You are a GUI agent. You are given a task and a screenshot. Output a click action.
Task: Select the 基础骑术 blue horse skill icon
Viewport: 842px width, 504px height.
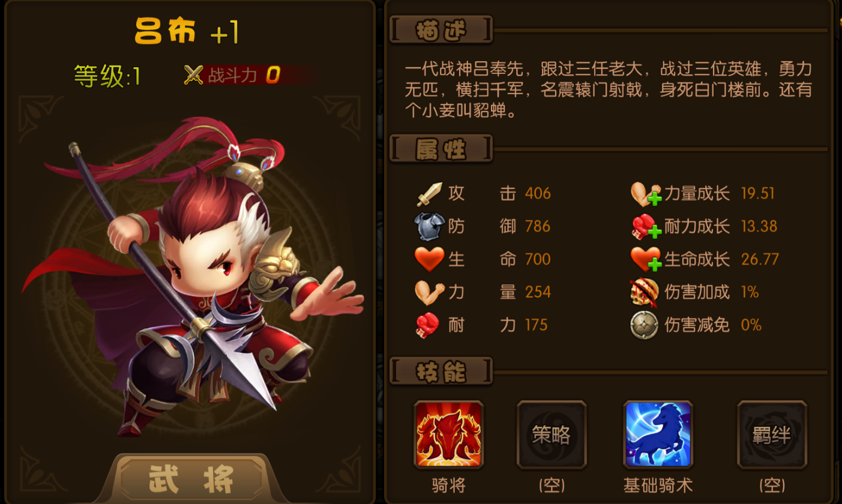click(658, 435)
